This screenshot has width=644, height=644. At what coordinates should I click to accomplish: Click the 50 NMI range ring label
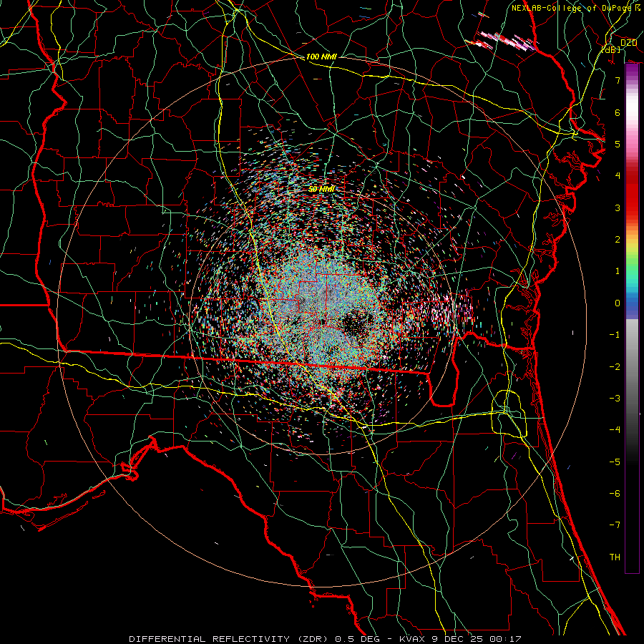(x=321, y=189)
